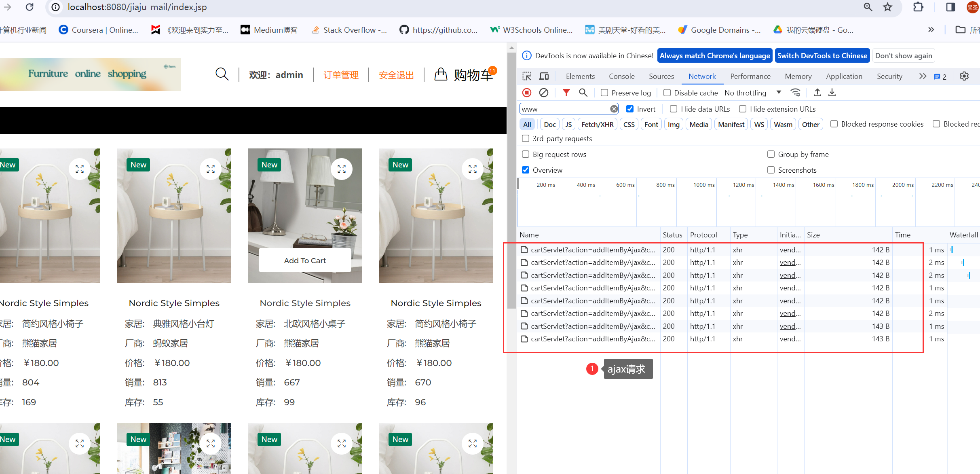Open the shopping cart bag icon

[441, 74]
